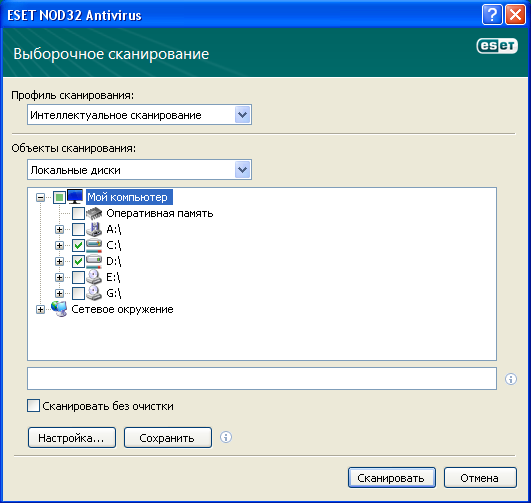Expand the D:\ drive node

(59, 261)
